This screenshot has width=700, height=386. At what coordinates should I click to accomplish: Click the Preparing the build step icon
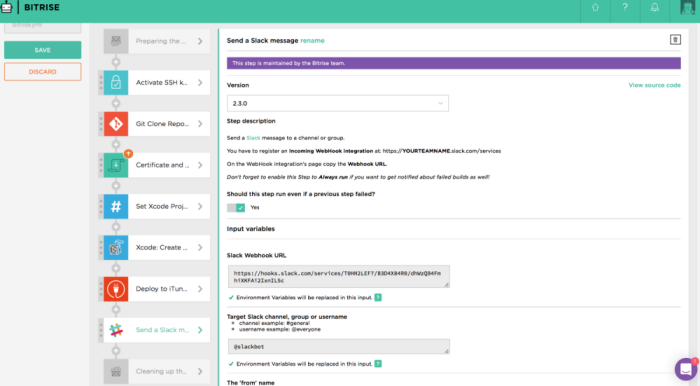(x=116, y=41)
